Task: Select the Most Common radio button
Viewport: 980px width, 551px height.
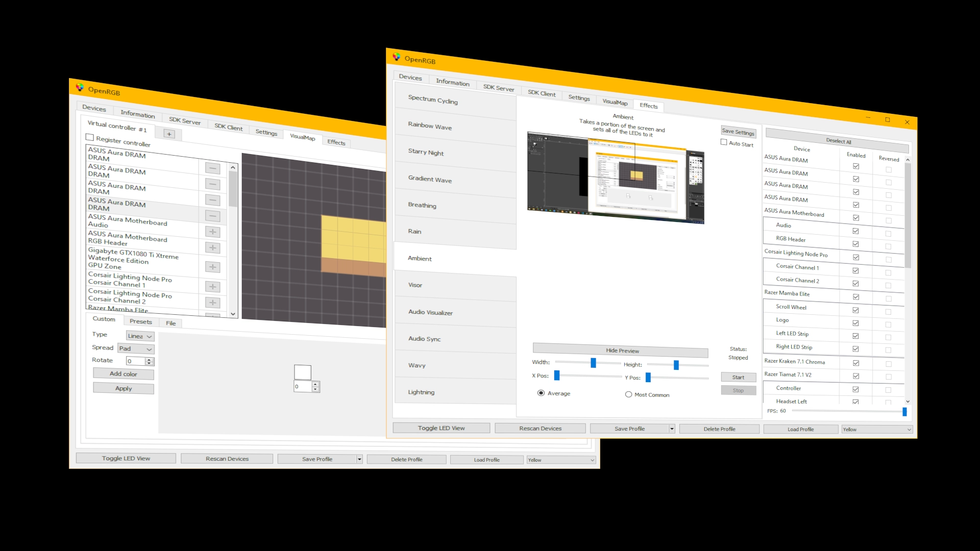Action: pyautogui.click(x=628, y=394)
